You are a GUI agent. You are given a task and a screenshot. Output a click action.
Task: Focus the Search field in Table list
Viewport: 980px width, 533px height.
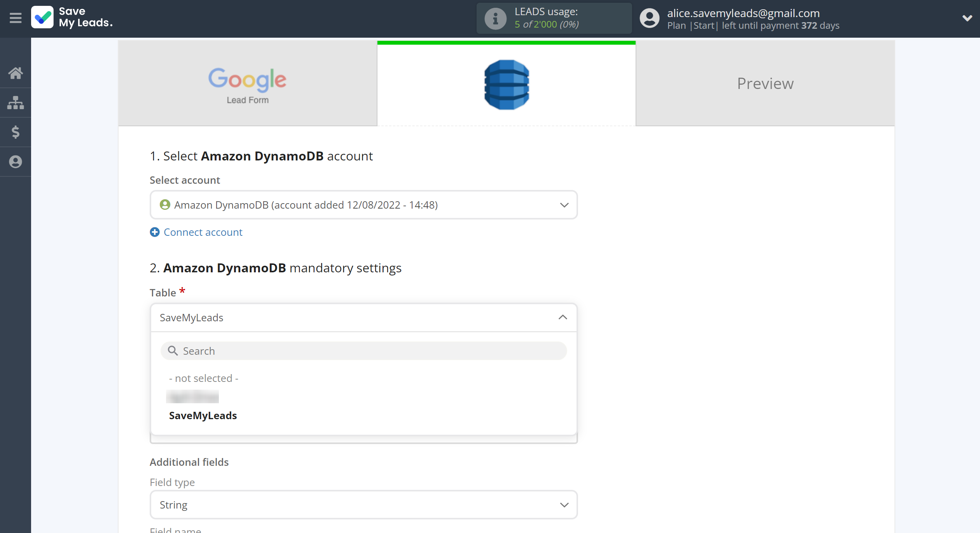point(363,351)
